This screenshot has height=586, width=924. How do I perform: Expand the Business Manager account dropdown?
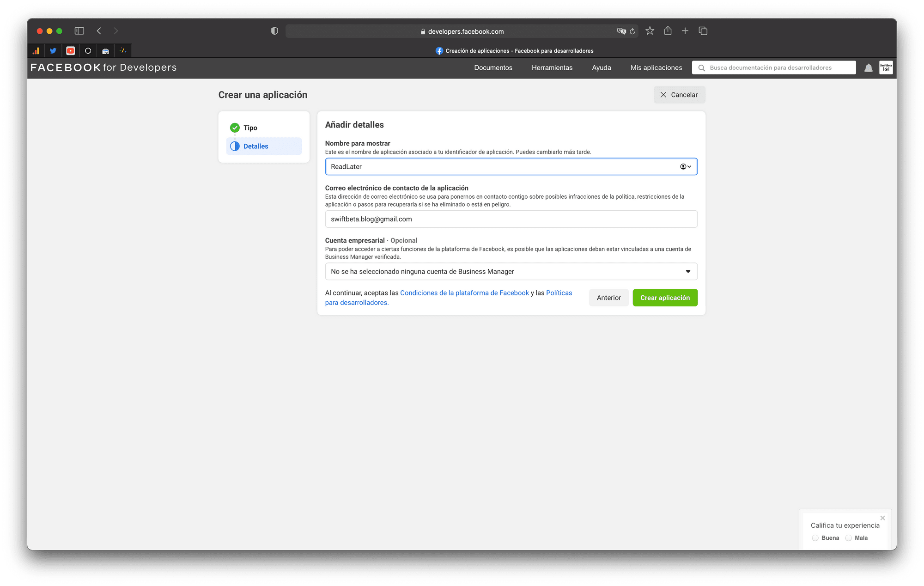click(511, 272)
